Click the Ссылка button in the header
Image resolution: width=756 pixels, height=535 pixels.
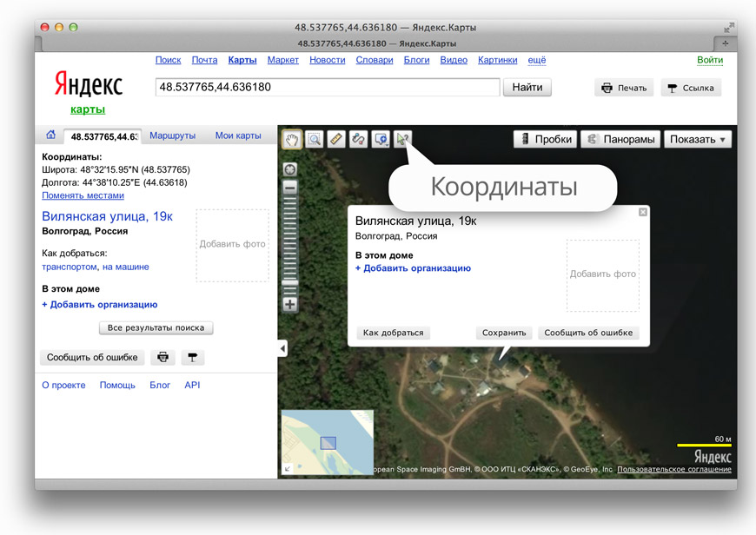[691, 88]
